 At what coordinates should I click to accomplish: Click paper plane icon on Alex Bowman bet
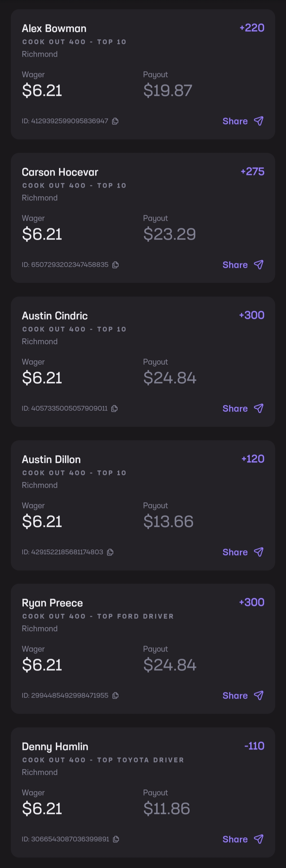(x=259, y=121)
